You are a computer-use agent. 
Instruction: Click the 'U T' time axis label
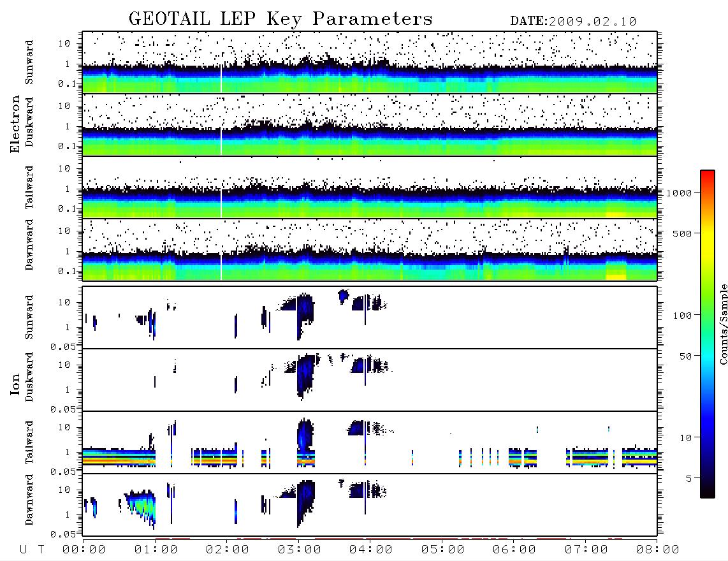coord(32,550)
